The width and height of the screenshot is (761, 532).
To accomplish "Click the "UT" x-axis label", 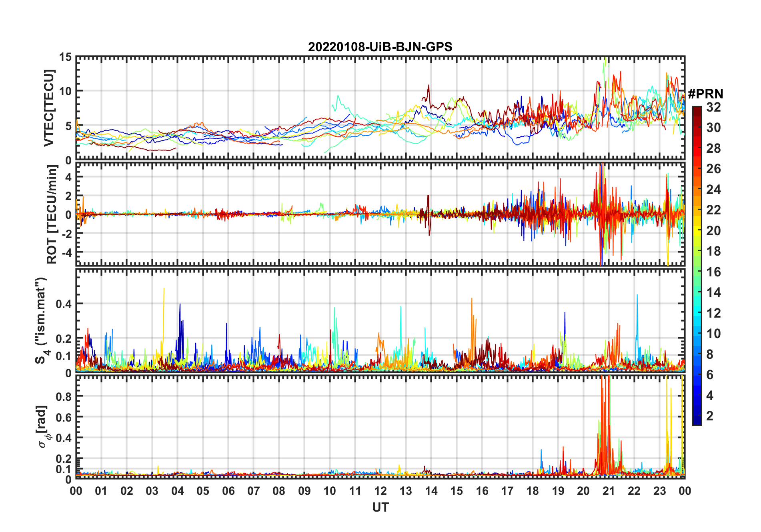I will coord(380,507).
